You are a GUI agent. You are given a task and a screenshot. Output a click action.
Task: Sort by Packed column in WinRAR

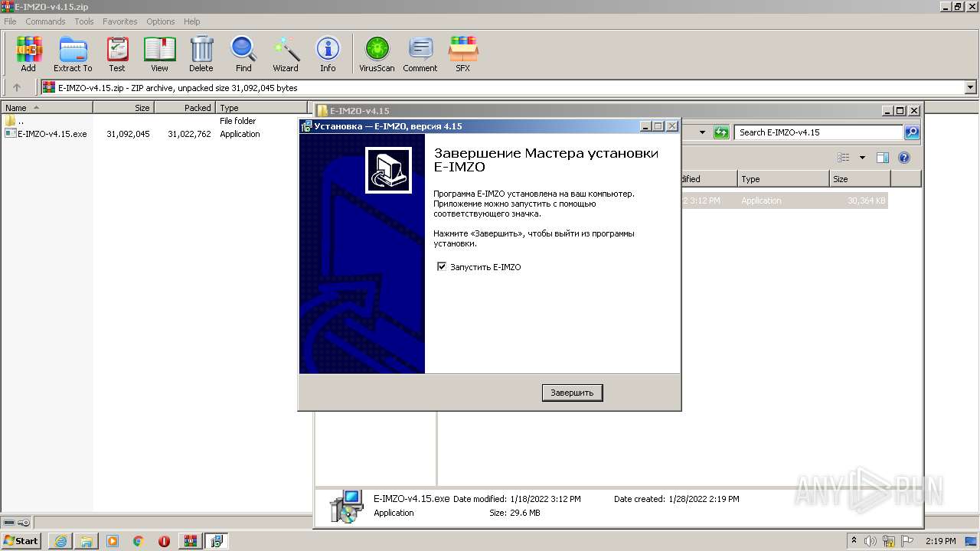coord(185,108)
